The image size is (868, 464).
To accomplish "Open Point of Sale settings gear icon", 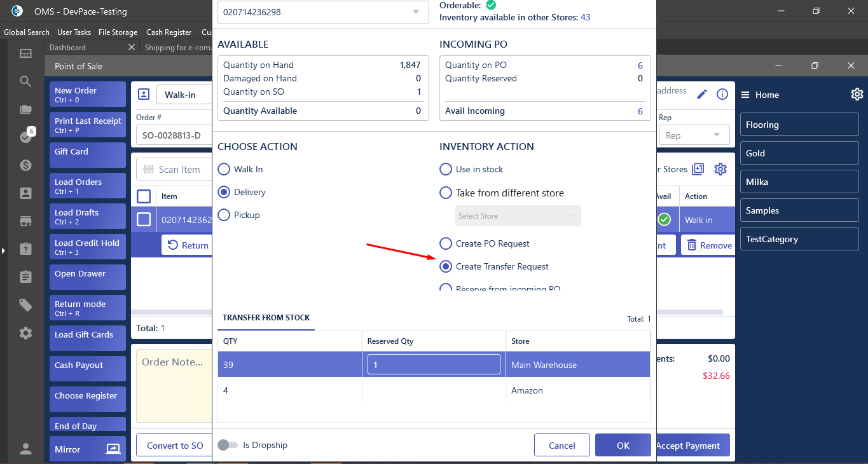I will (x=857, y=94).
